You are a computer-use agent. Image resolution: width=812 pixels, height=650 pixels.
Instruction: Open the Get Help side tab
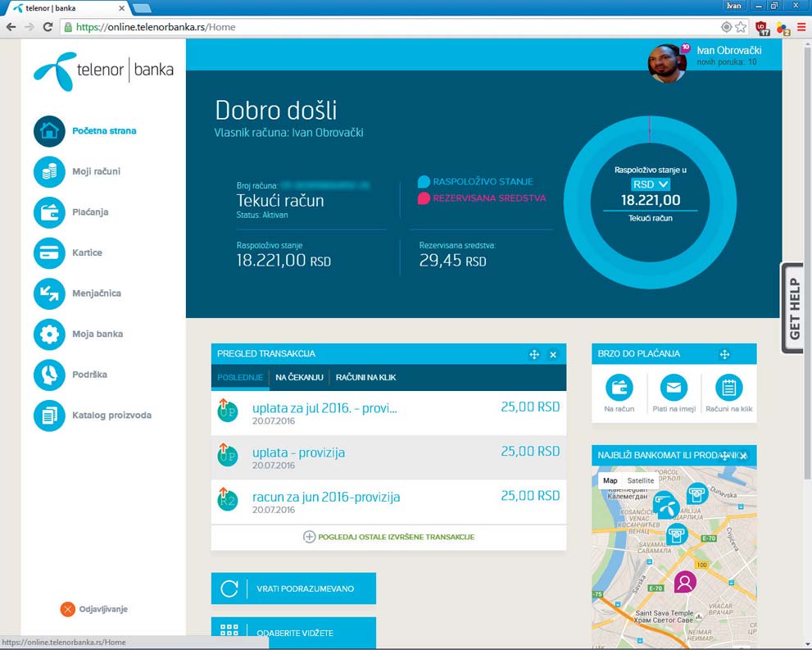tap(793, 309)
